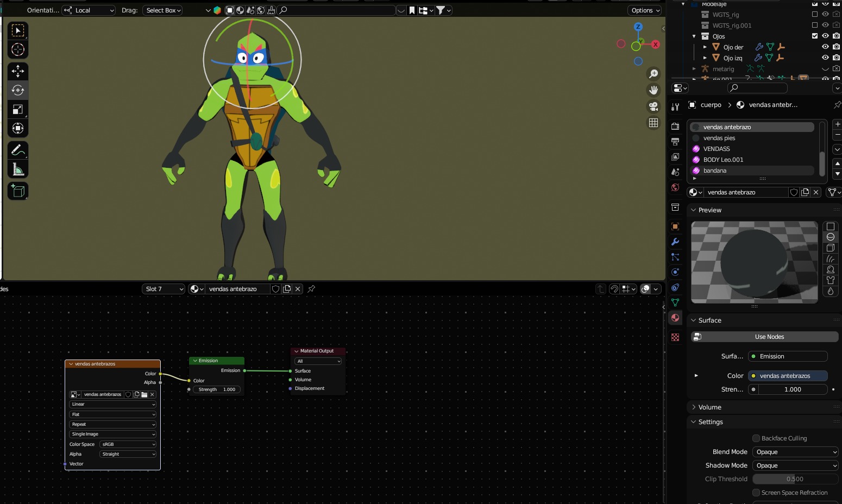Activate the 3D Cursor tool
Image resolution: width=842 pixels, height=504 pixels.
click(18, 49)
